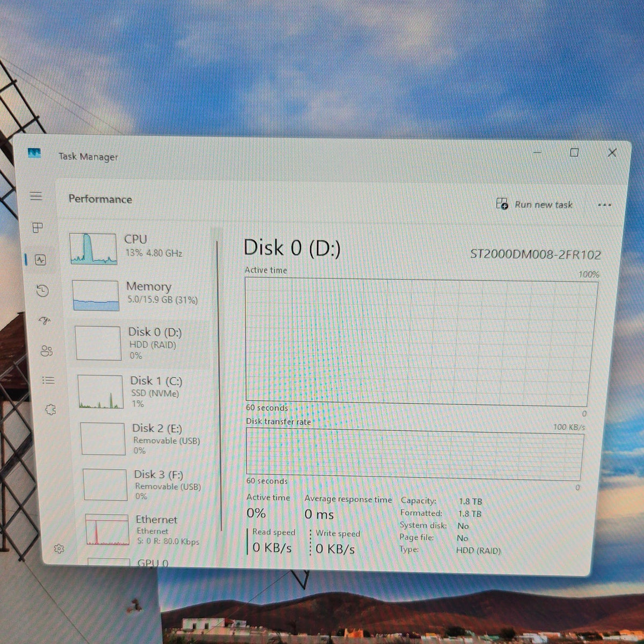644x644 pixels.
Task: Maximize the Task Manager window
Action: [574, 152]
